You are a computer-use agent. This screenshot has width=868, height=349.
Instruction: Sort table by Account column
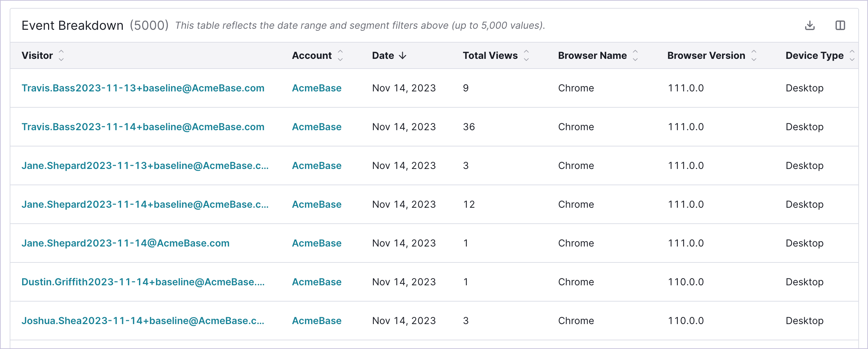[x=340, y=55]
